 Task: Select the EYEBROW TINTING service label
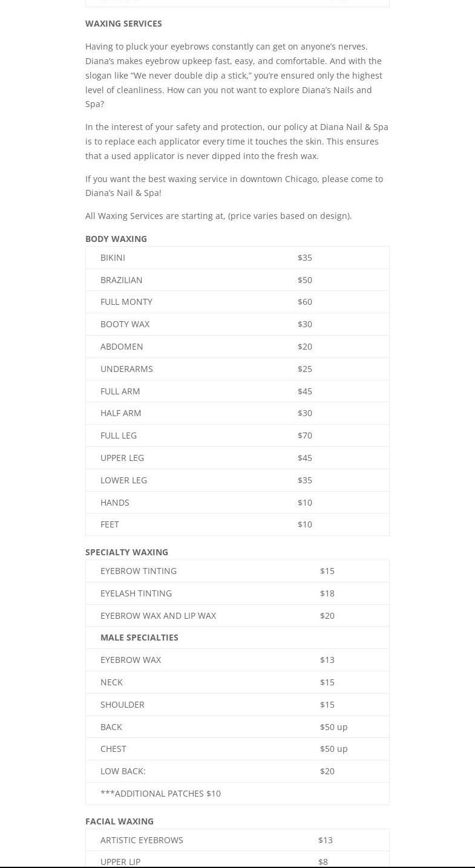pos(139,571)
